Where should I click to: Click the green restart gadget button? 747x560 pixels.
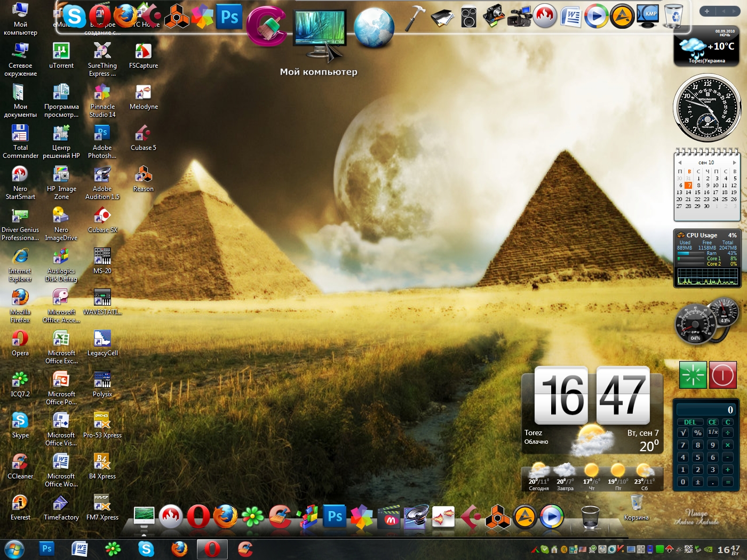click(x=693, y=375)
